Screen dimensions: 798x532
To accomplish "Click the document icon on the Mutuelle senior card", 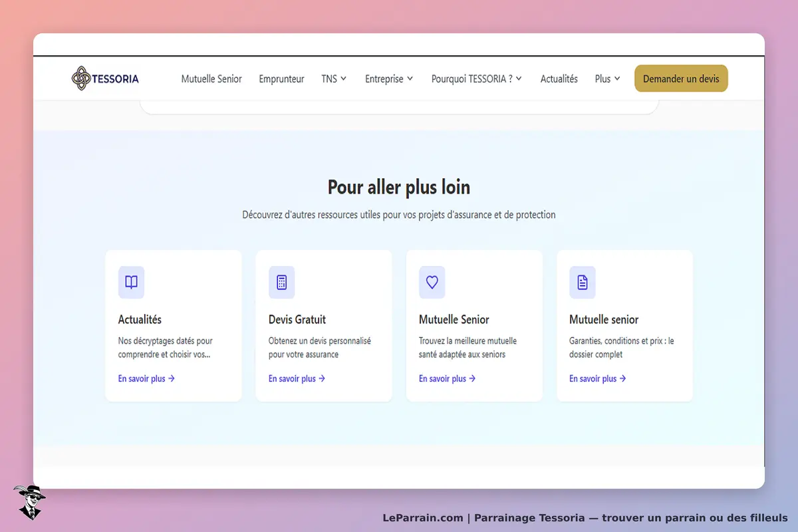I will point(582,283).
